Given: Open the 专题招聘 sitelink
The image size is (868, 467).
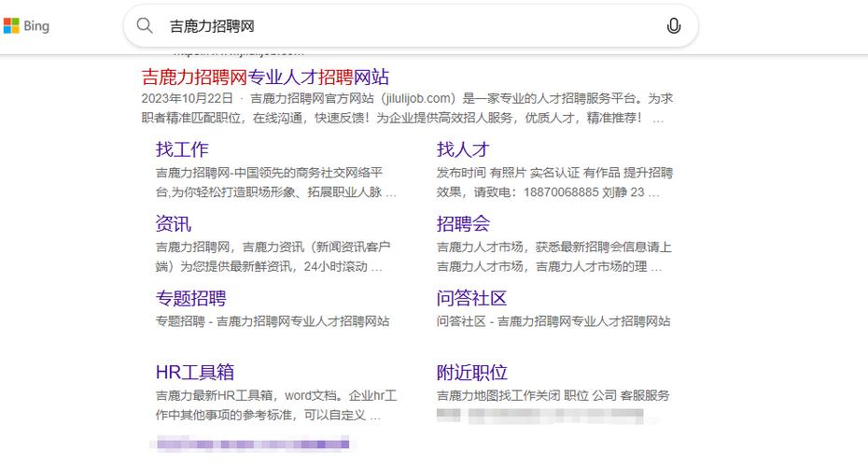Looking at the screenshot, I should click(x=191, y=298).
